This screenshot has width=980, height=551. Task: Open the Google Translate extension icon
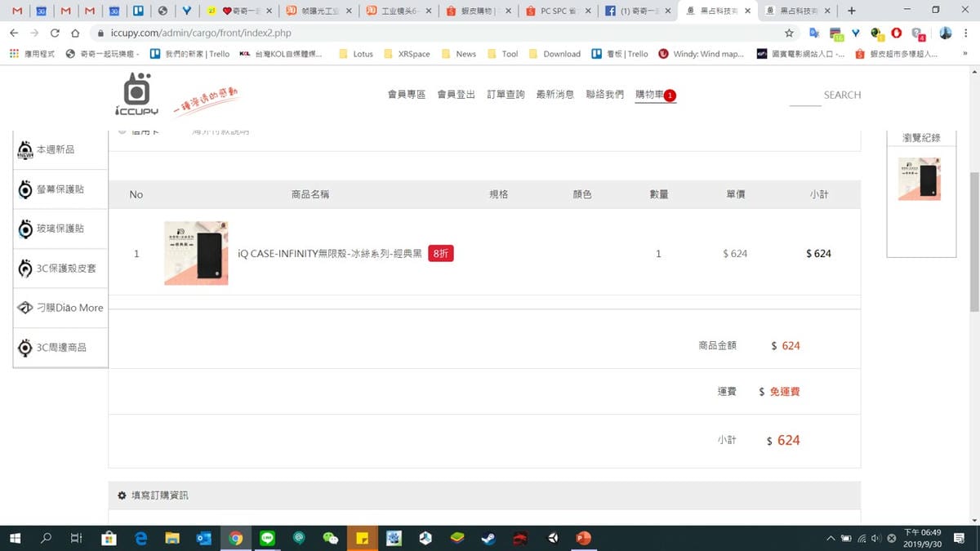coord(814,33)
